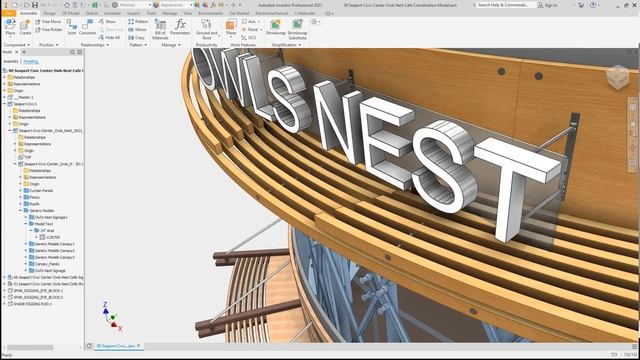Open the shopping cart icon
Image resolution: width=640 pixels, height=360 pixels.
(x=582, y=5)
